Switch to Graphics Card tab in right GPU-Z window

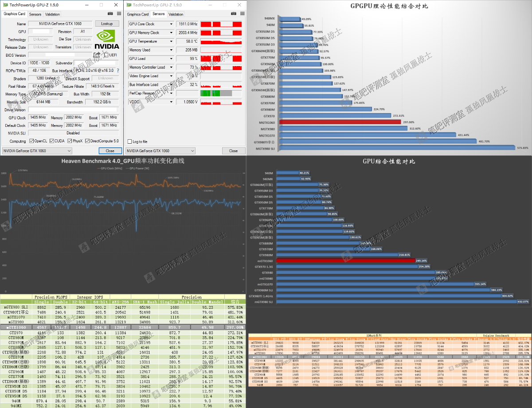[138, 14]
